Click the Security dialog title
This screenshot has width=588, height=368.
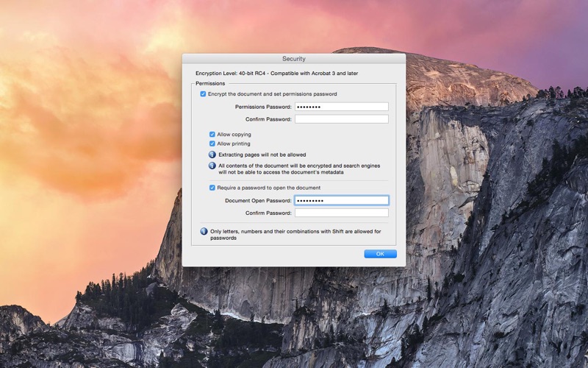tap(294, 59)
